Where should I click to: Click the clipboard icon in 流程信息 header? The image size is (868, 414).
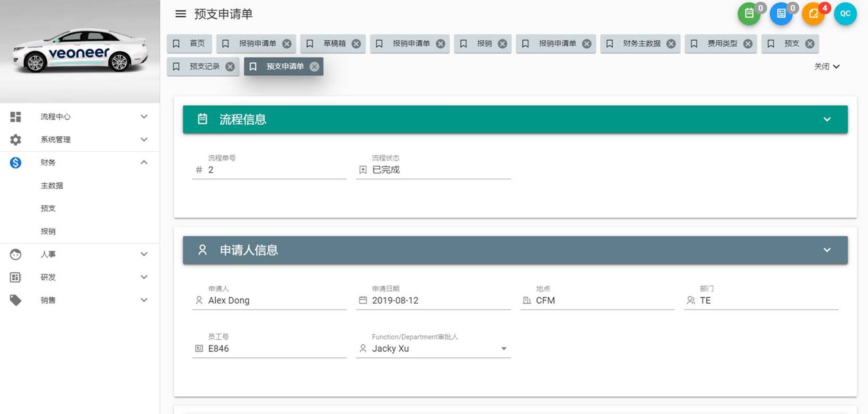(x=202, y=119)
